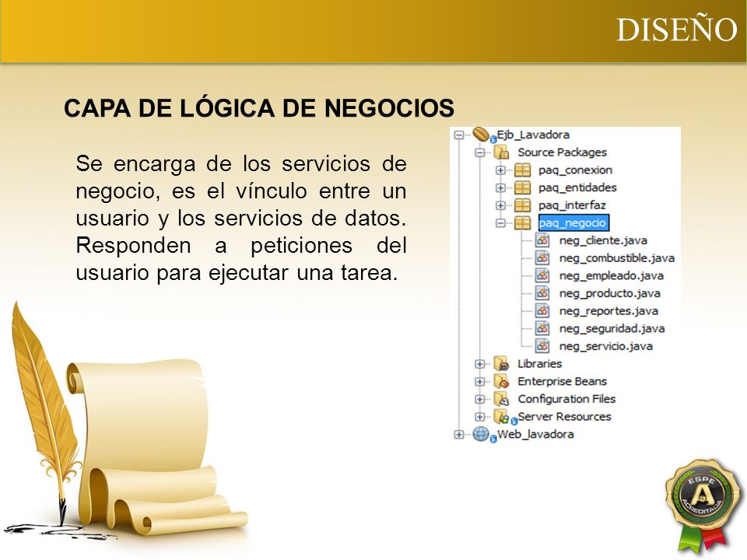Select the paq_interfaz package label
The width and height of the screenshot is (747, 560).
[x=572, y=205]
